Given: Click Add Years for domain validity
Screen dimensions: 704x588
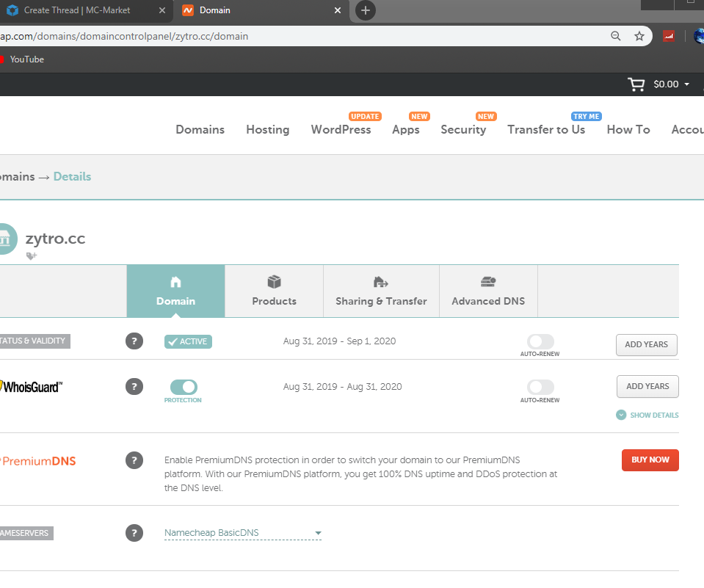Looking at the screenshot, I should [x=647, y=345].
